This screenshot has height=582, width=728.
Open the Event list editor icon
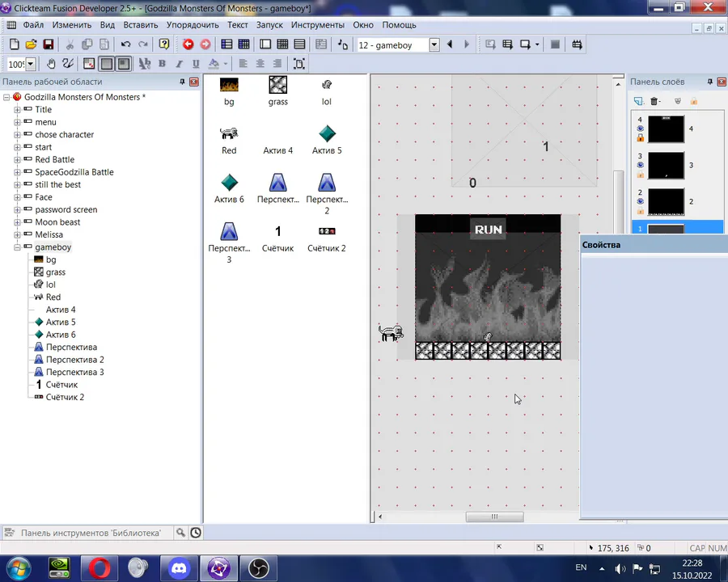click(299, 44)
